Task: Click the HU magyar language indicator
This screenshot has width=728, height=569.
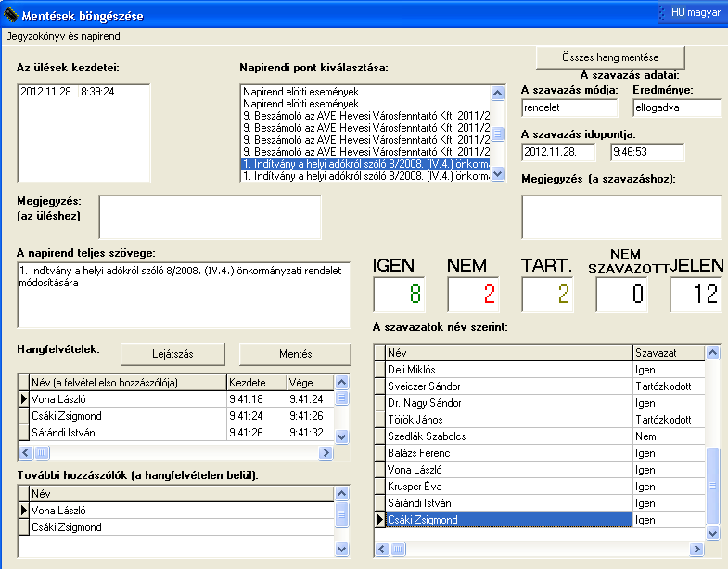Action: click(696, 13)
